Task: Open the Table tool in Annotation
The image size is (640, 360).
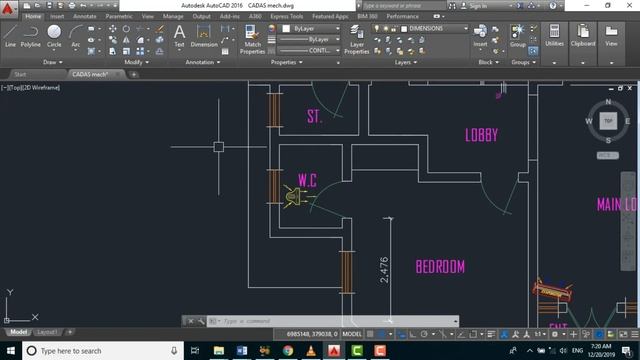Action: coord(225,51)
